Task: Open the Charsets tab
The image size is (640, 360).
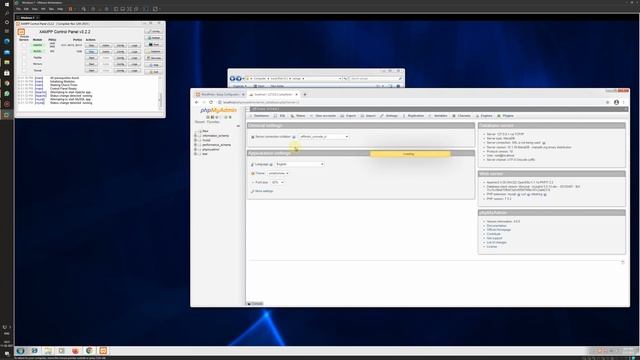Action: click(462, 116)
